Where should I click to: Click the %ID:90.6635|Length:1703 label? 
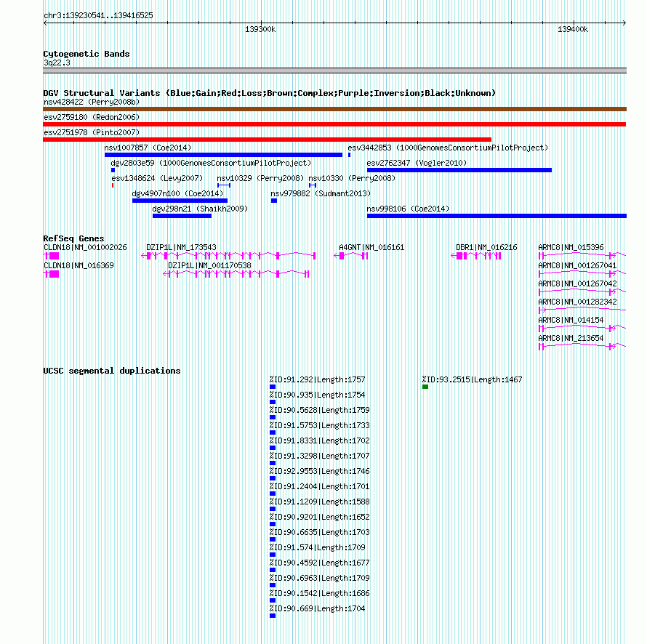(x=320, y=532)
